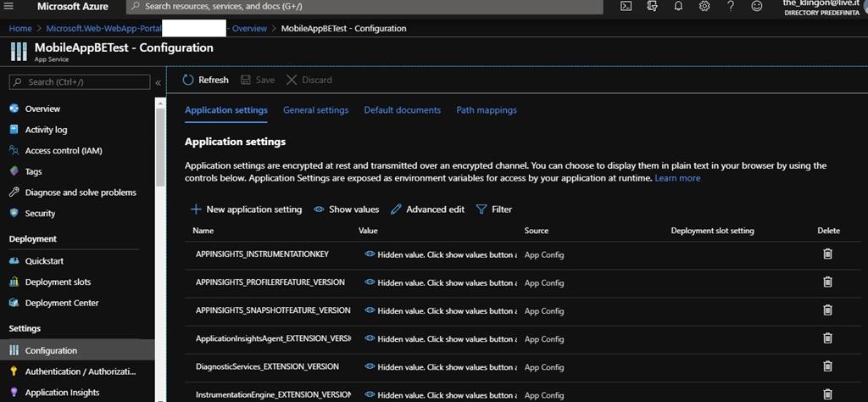The image size is (868, 402).
Task: Open the Feedback smiley icon
Action: (x=757, y=6)
